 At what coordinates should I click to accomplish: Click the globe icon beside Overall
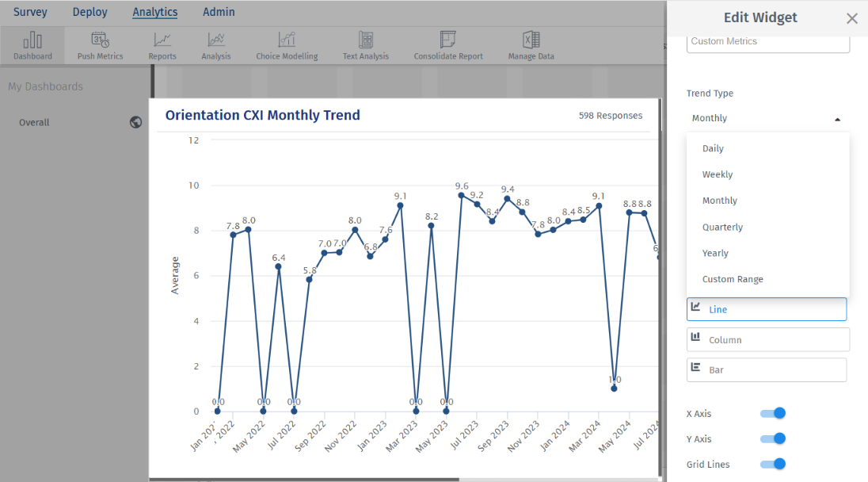click(x=136, y=122)
